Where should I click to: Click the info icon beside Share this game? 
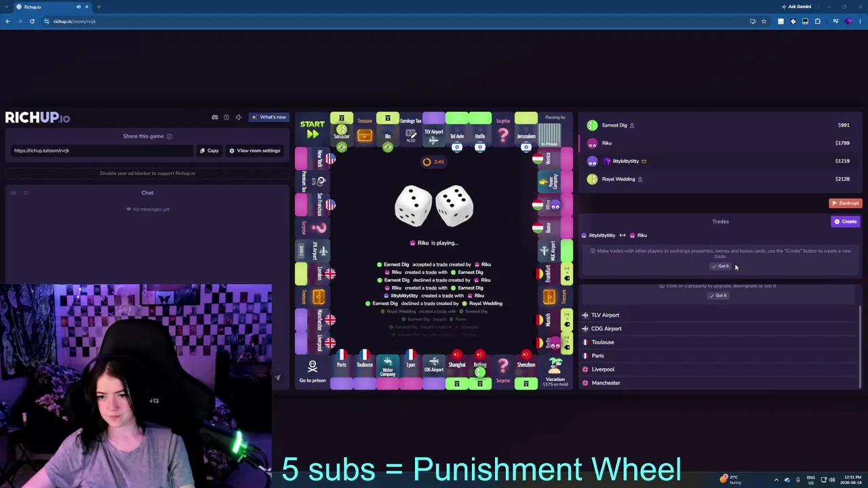point(170,136)
